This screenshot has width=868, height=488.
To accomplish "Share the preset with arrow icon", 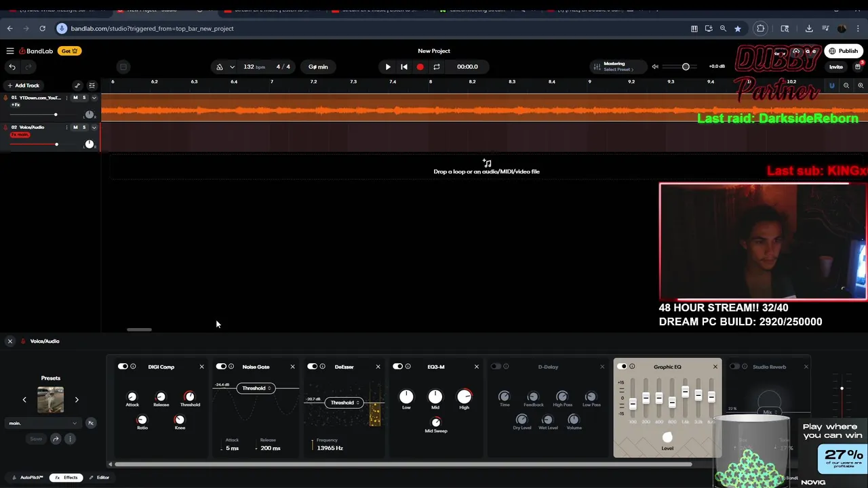I will (56, 439).
